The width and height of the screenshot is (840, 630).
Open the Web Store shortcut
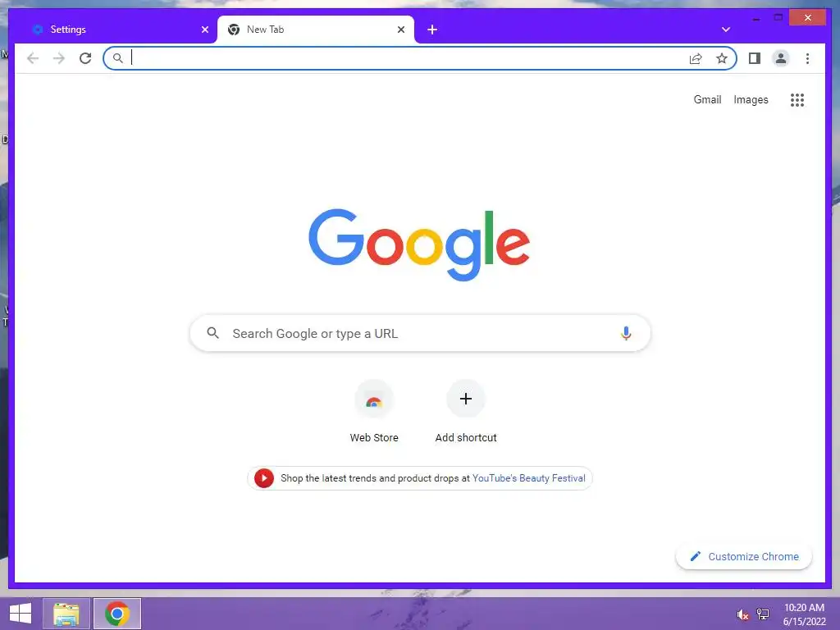(374, 412)
